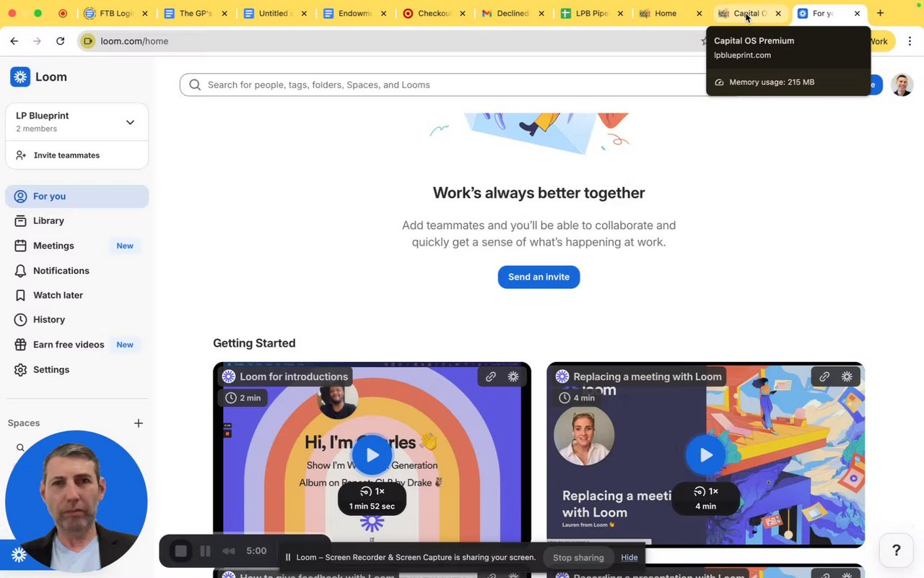Click Loom AI icon on Loom for introductions
The height and width of the screenshot is (578, 924).
point(513,376)
